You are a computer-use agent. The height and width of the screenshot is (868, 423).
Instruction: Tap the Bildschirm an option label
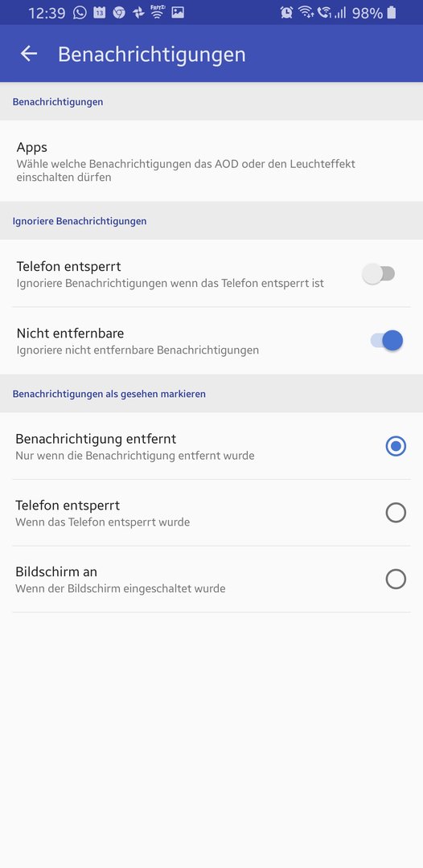pyautogui.click(x=56, y=572)
